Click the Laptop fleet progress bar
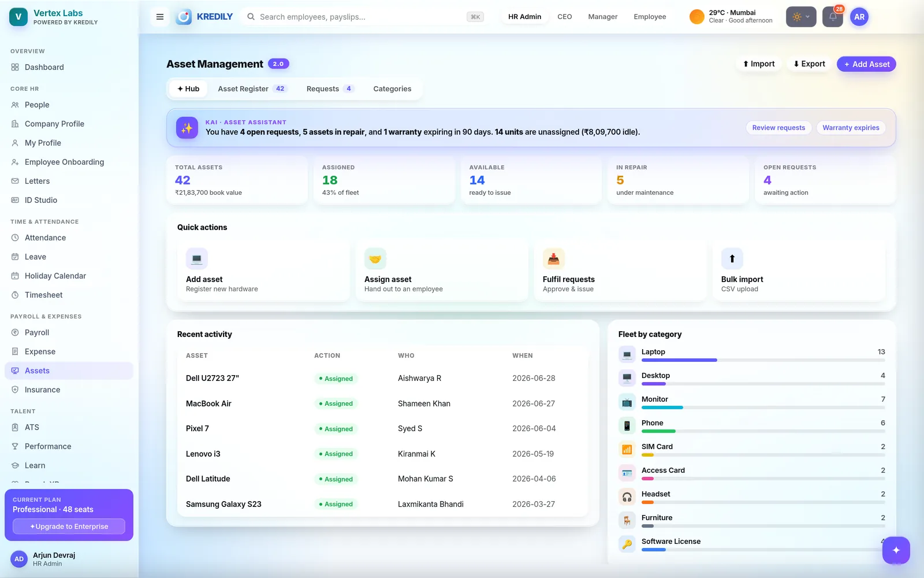The height and width of the screenshot is (578, 924). point(763,360)
